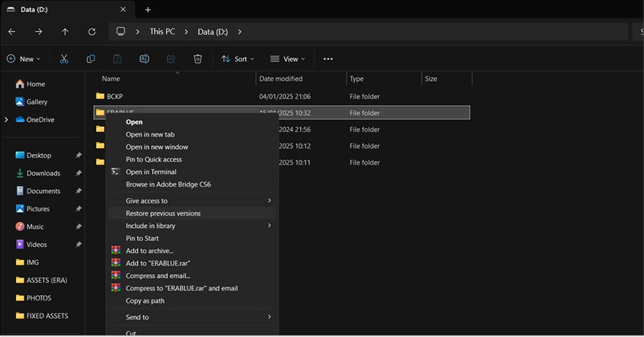Viewport: 644px width, 337px height.
Task: Click the Delete trash icon in toolbar
Action: 197,59
